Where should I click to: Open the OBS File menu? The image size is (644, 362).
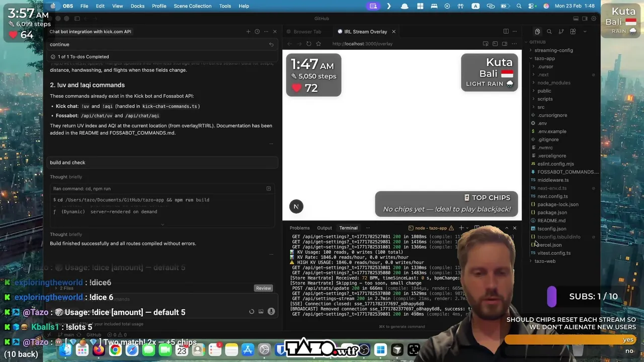click(x=84, y=6)
